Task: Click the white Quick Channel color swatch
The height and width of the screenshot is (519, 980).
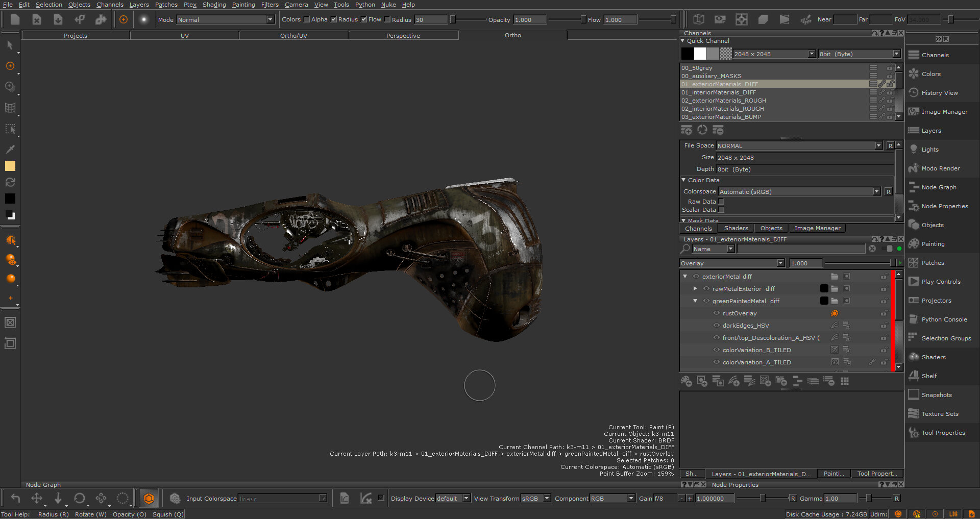Action: point(700,54)
